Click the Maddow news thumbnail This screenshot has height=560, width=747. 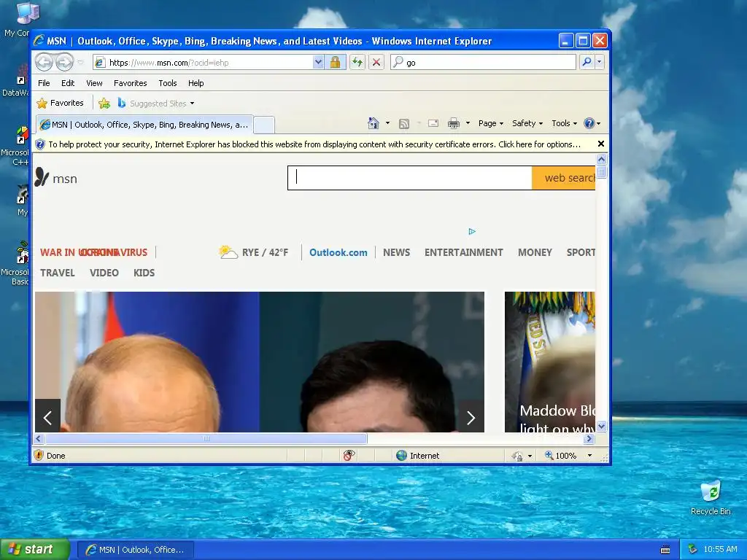[x=550, y=362]
